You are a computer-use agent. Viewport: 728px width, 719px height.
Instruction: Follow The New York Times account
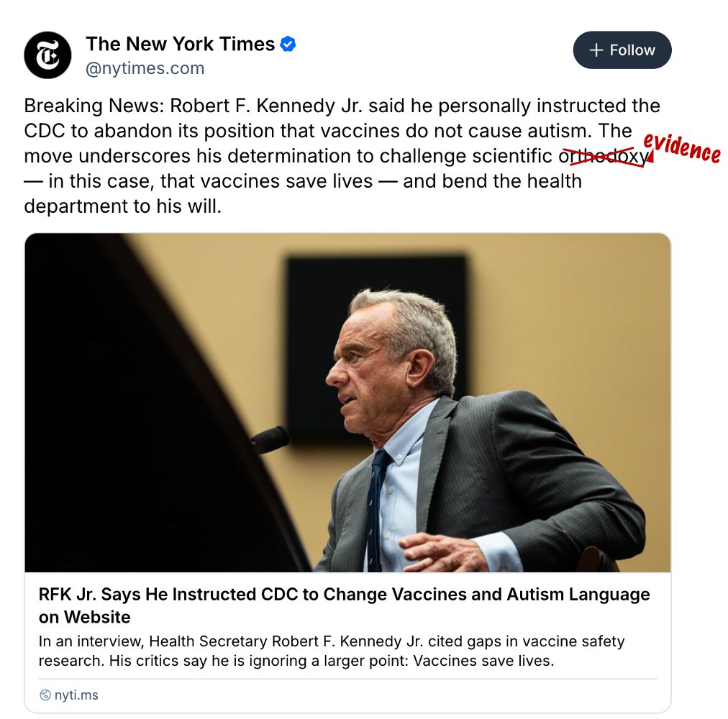pyautogui.click(x=622, y=50)
